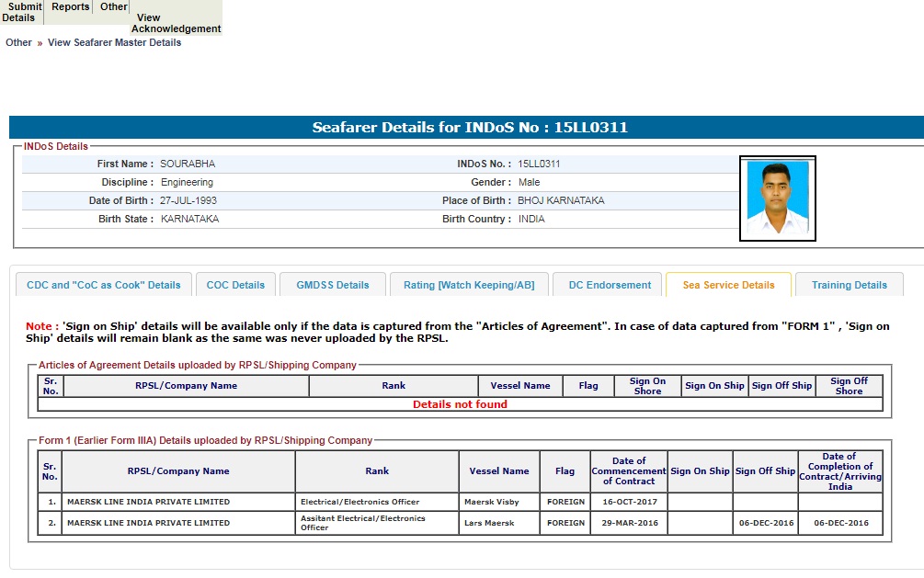
Task: Open the GMDSS Details tab
Action: pos(333,285)
